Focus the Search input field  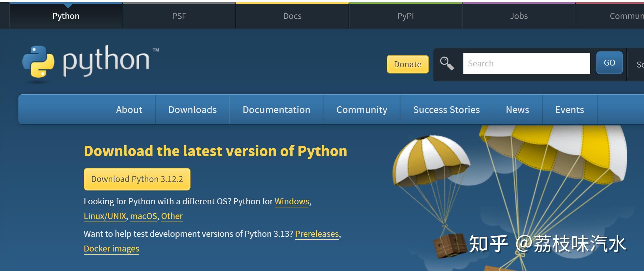(527, 63)
